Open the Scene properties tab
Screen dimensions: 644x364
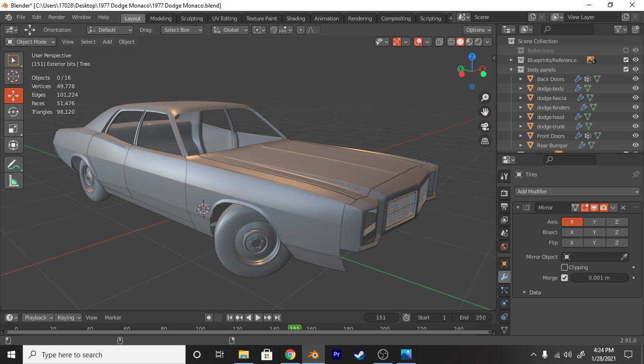click(504, 233)
